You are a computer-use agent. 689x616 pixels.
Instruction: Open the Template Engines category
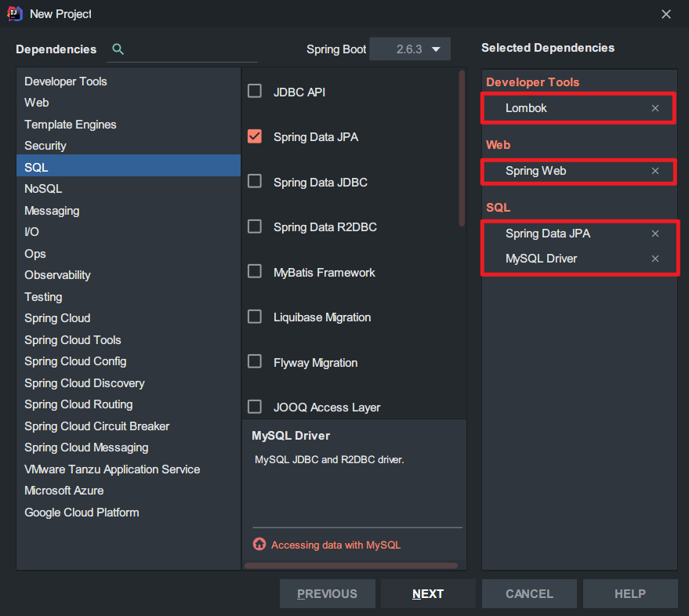(129, 125)
